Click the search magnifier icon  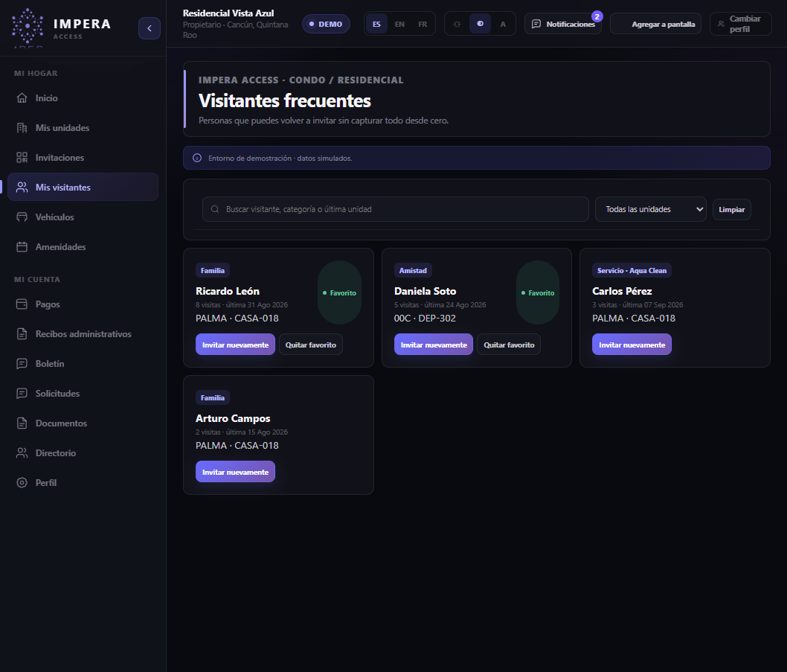215,209
